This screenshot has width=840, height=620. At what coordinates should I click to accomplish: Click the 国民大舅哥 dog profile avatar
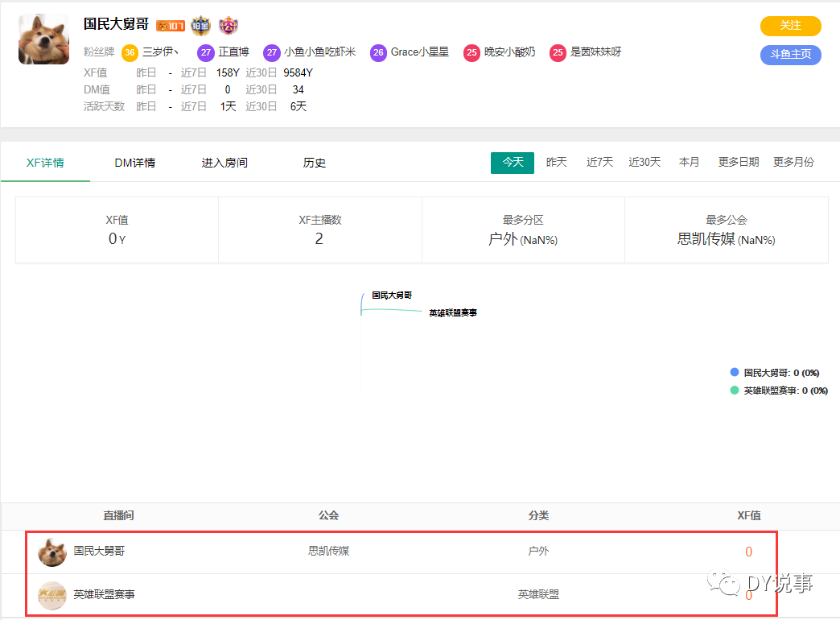[x=44, y=39]
